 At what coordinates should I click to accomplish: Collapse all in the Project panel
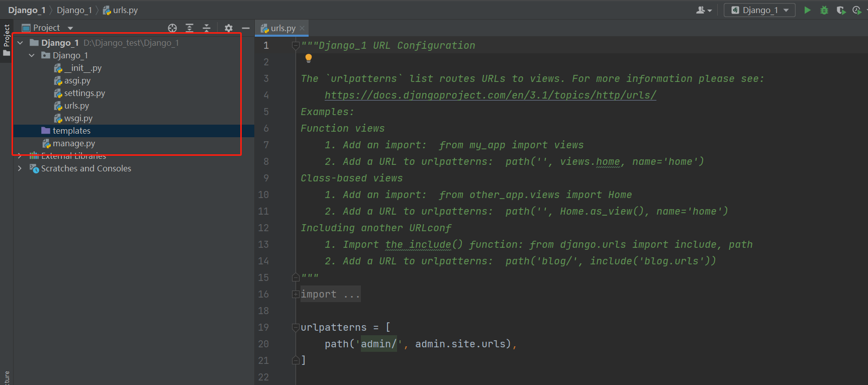(x=207, y=28)
